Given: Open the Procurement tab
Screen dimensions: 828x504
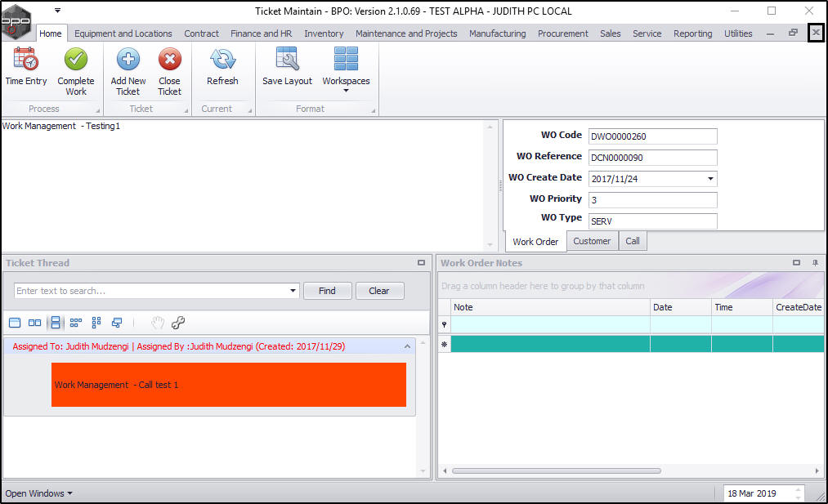Looking at the screenshot, I should tap(563, 33).
